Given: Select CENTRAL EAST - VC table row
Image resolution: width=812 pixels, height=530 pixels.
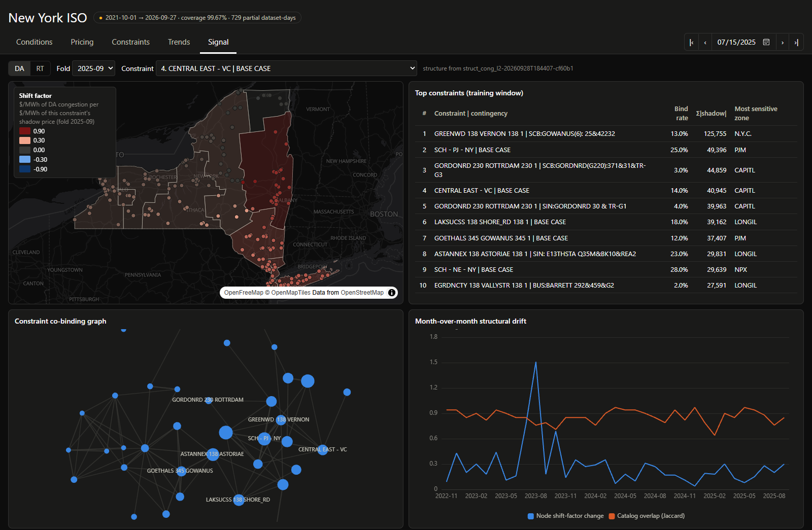Looking at the screenshot, I should point(606,191).
